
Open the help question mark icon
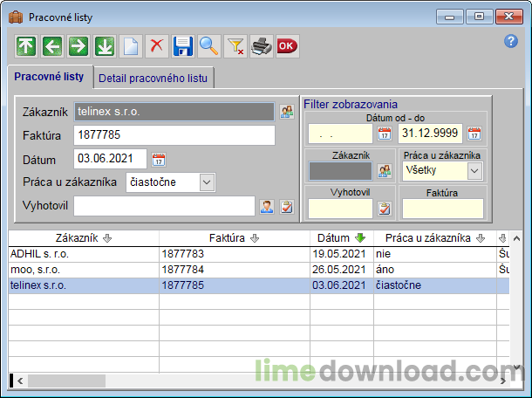511,41
